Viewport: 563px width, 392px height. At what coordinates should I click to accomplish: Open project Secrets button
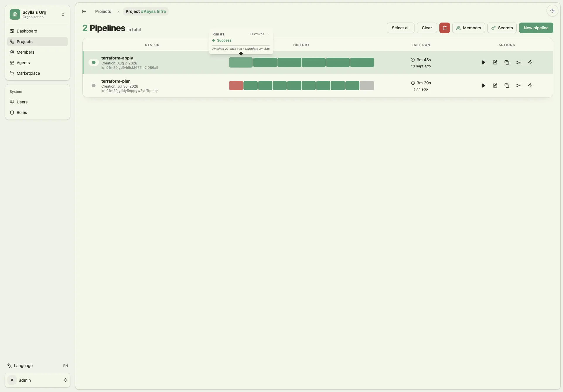pyautogui.click(x=502, y=28)
